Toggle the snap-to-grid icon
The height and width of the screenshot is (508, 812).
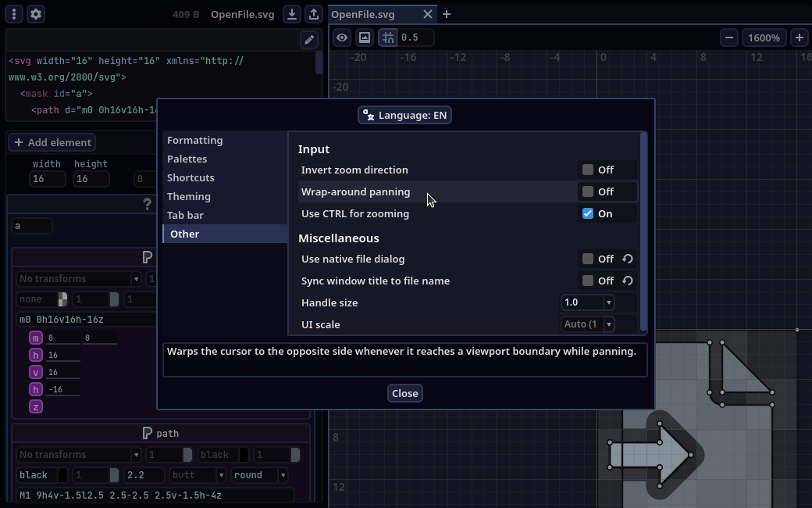click(x=388, y=38)
